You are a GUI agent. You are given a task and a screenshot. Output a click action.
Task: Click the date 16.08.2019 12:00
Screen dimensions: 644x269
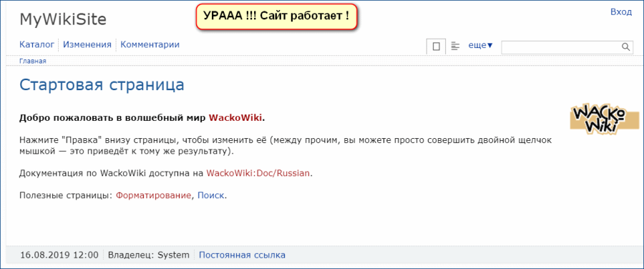(59, 255)
